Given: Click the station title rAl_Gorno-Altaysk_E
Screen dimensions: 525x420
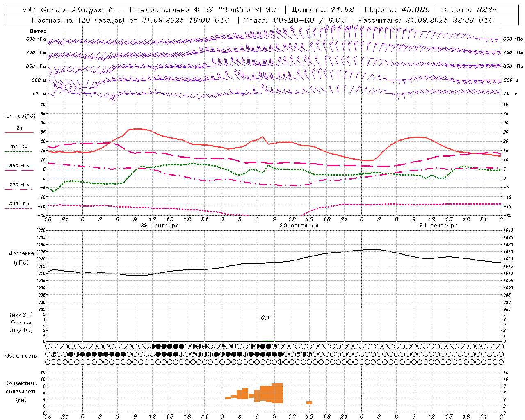Looking at the screenshot, I should (68, 10).
